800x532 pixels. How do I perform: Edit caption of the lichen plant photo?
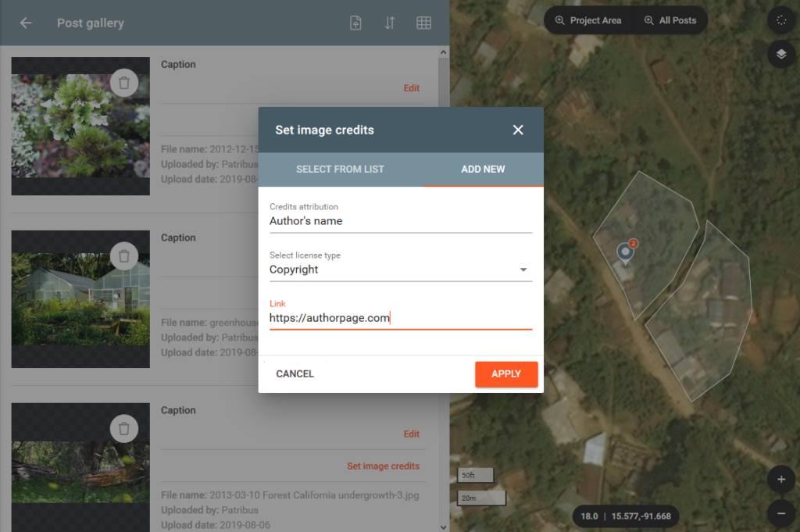point(411,88)
